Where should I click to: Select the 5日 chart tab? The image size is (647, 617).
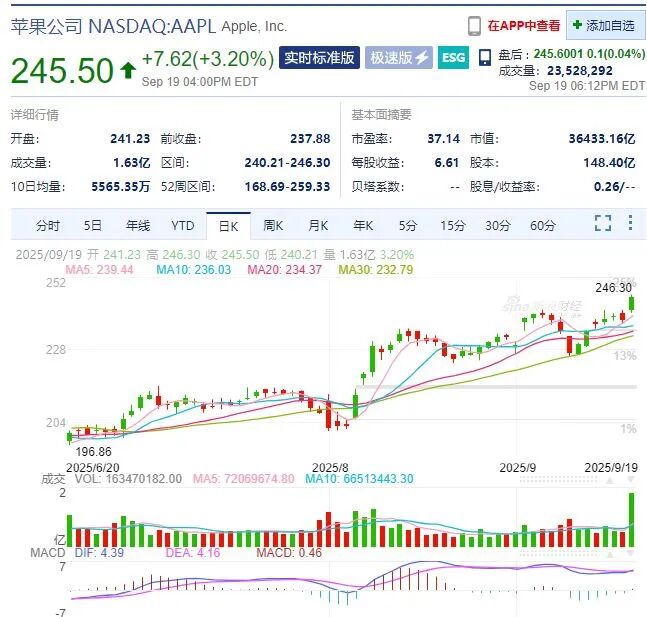(92, 226)
